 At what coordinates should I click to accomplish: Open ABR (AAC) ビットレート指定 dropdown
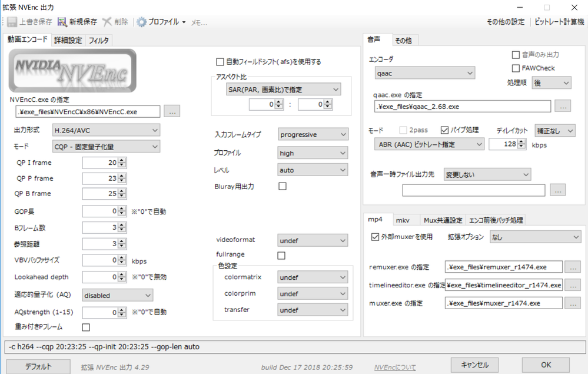coord(429,144)
